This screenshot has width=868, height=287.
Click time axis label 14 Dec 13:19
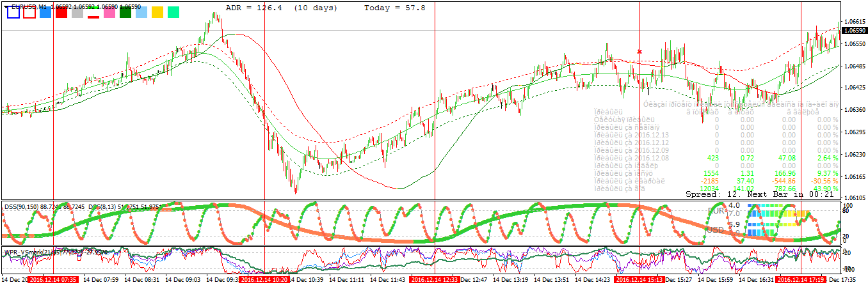[510, 280]
